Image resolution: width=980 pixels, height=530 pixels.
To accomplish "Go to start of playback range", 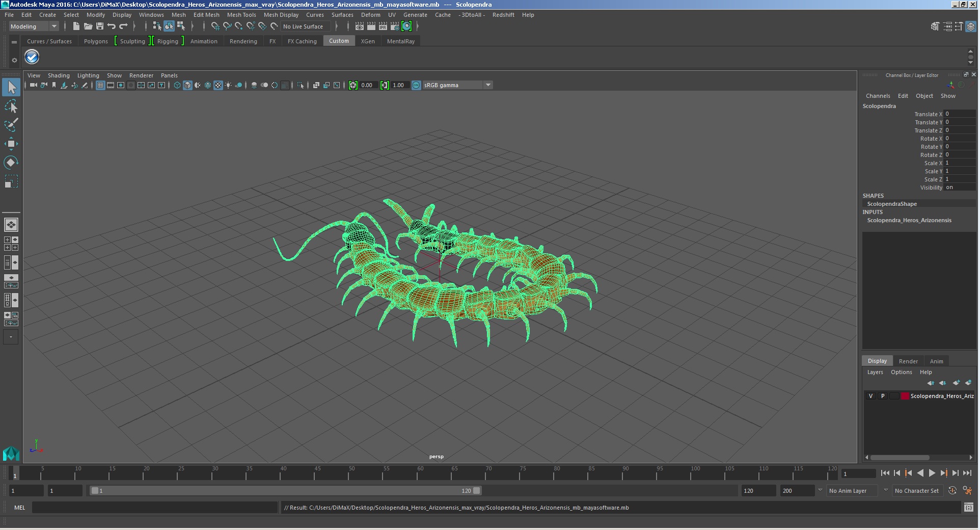I will [885, 473].
